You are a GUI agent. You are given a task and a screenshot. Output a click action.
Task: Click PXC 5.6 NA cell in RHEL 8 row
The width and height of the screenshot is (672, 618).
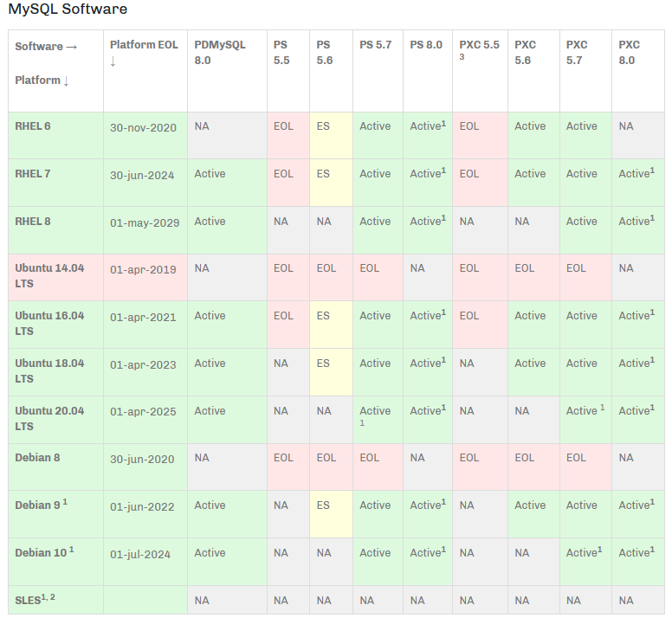point(534,230)
